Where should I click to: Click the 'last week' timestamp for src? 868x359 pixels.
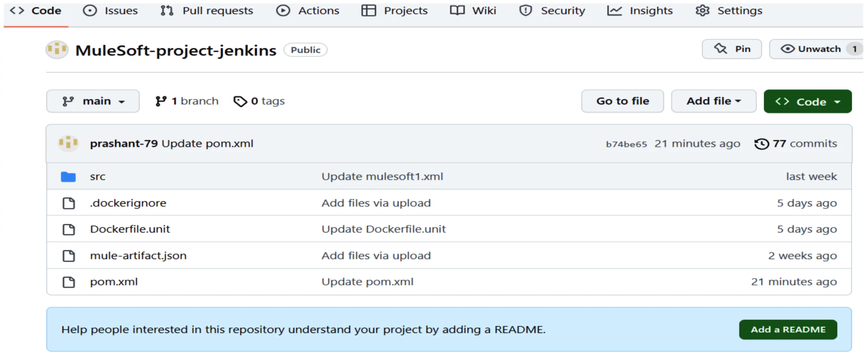811,176
